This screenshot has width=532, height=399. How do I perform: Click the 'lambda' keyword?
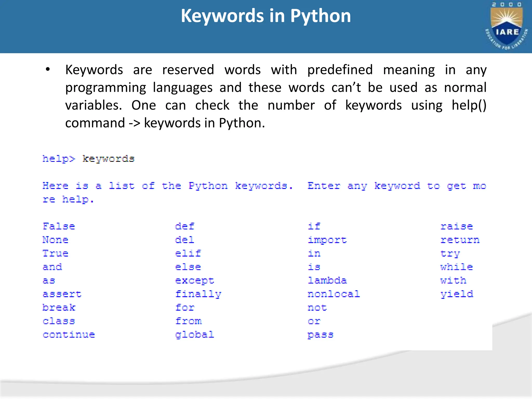327,280
